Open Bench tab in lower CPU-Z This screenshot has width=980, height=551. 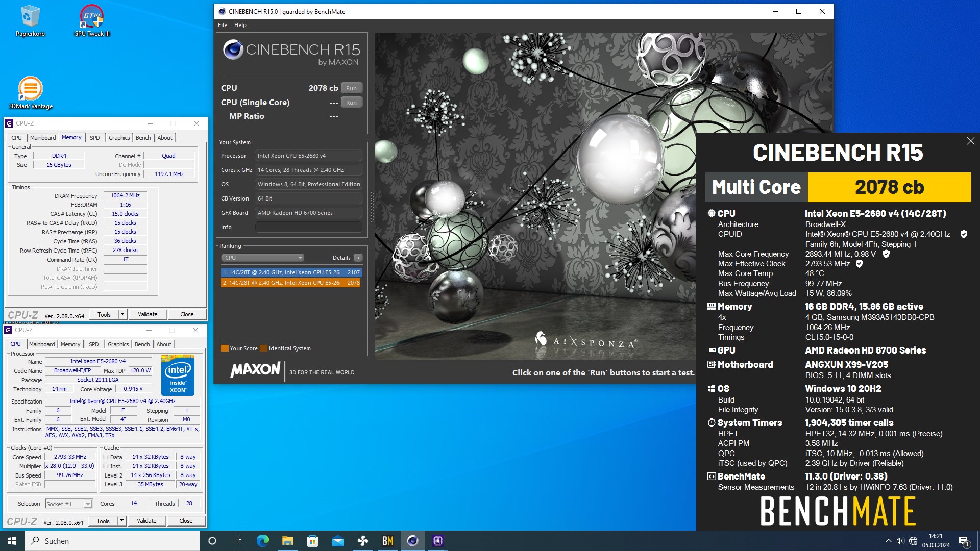142,344
